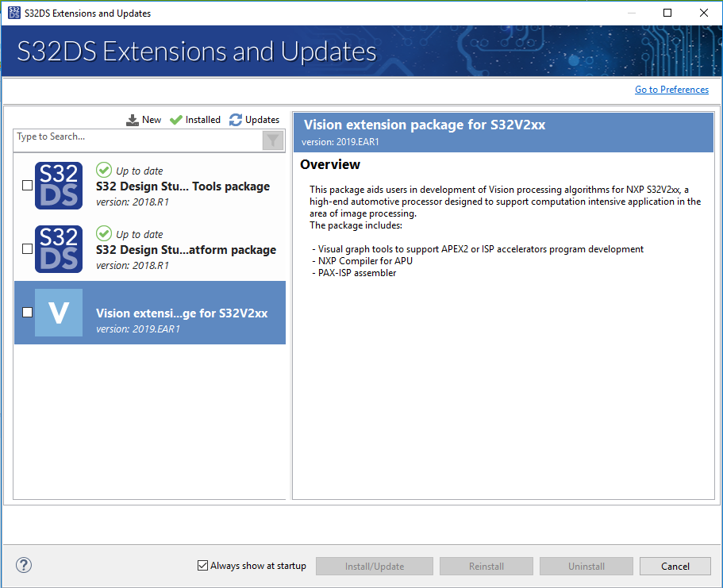Select S32 Design Stu...atform package row

(x=150, y=249)
